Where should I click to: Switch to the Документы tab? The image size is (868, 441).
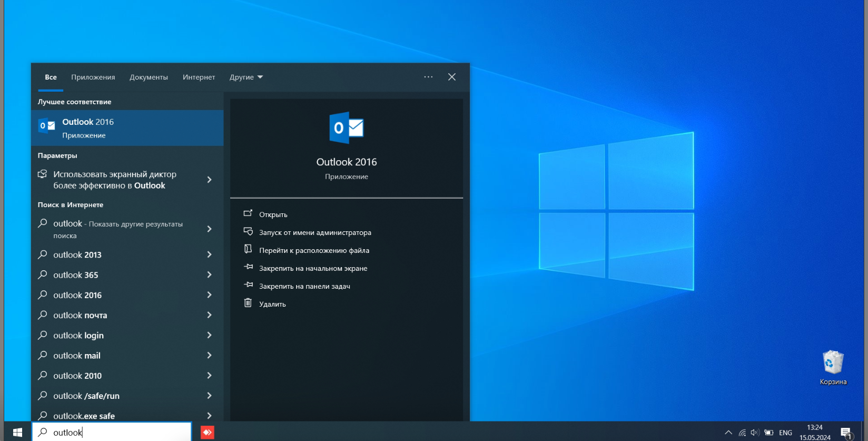pyautogui.click(x=149, y=77)
